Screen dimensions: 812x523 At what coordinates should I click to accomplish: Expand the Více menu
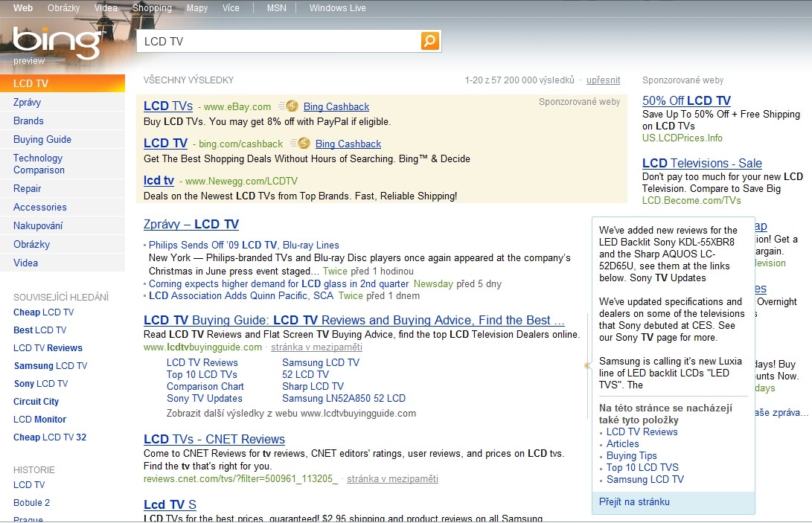[231, 7]
